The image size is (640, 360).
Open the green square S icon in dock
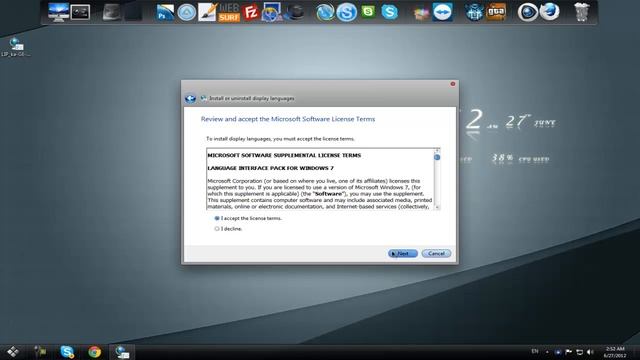coord(368,12)
